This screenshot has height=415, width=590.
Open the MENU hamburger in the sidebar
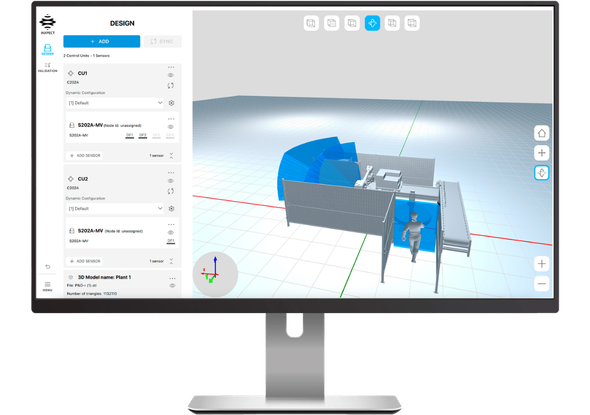pos(47,286)
